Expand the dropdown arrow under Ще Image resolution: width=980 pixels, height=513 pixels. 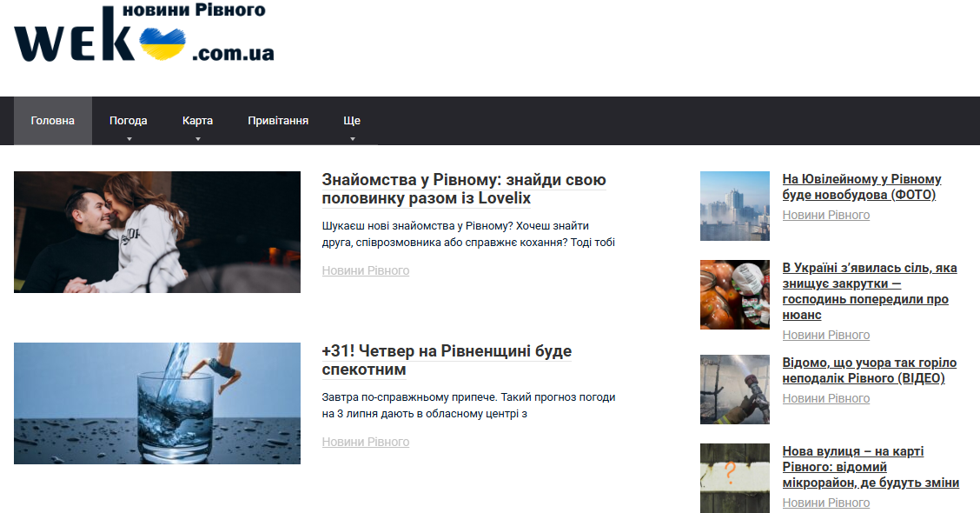tap(353, 139)
